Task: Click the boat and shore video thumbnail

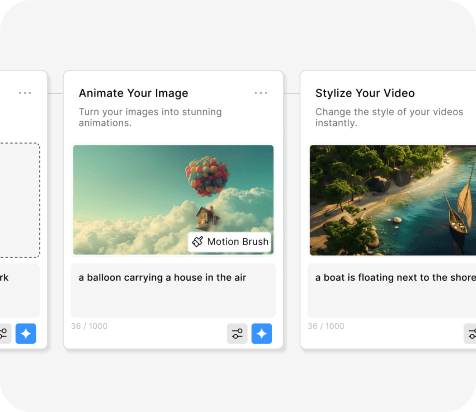Action: pyautogui.click(x=393, y=200)
